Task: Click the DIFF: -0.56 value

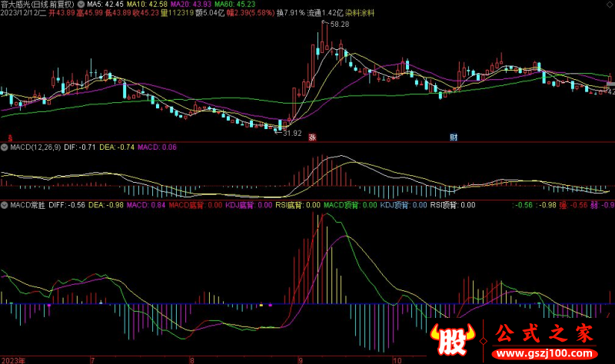Action: 67,205
